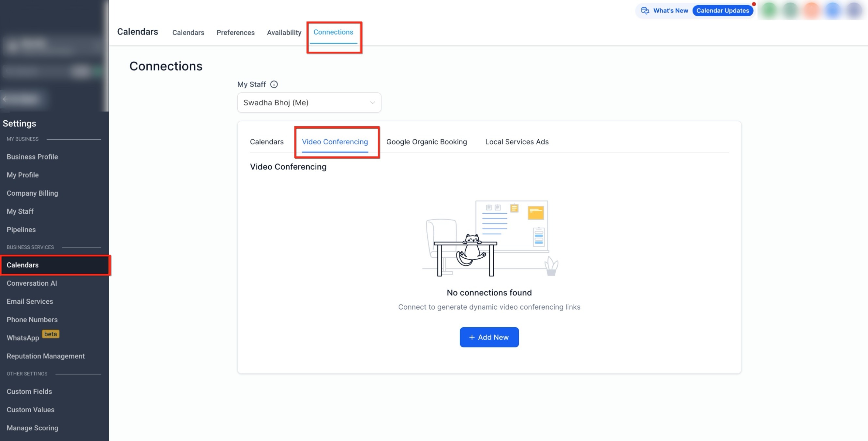Image resolution: width=868 pixels, height=441 pixels.
Task: Go to Business Profile settings
Action: pos(32,157)
